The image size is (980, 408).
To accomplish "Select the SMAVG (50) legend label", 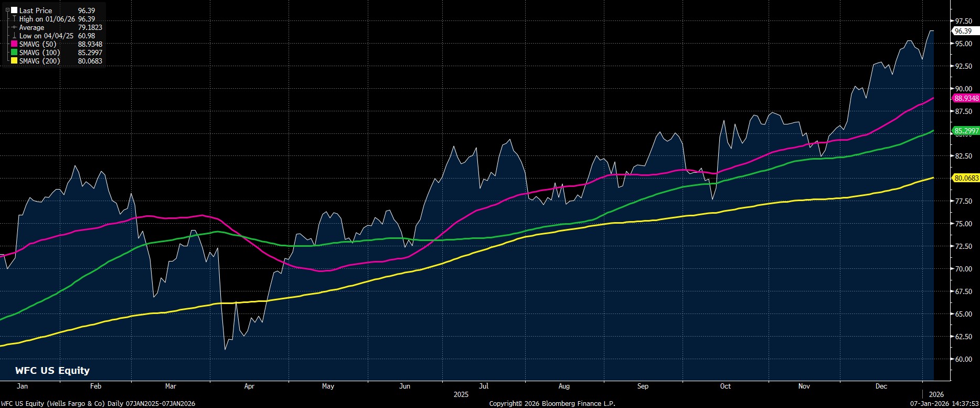I will 38,44.
